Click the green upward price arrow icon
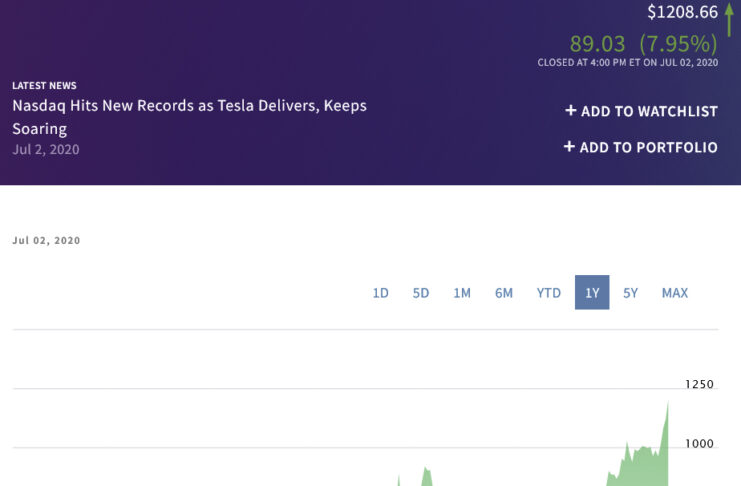Viewport: 741px width, 486px height. pyautogui.click(x=728, y=17)
